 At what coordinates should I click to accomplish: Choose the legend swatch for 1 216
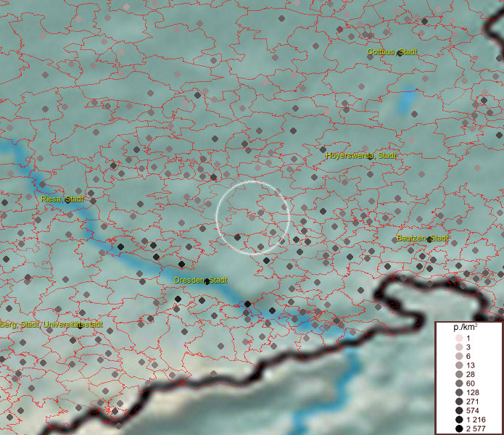tap(459, 420)
